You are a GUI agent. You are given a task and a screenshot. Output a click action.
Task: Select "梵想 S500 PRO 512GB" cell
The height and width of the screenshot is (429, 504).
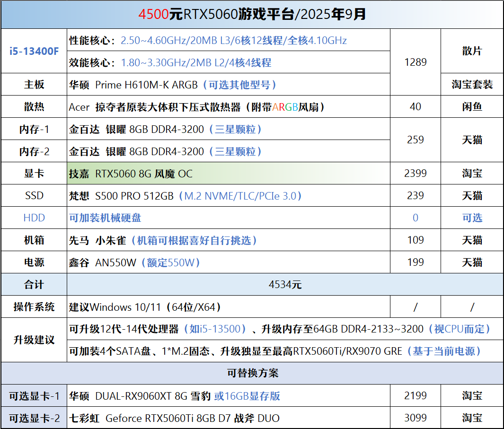click(x=229, y=196)
